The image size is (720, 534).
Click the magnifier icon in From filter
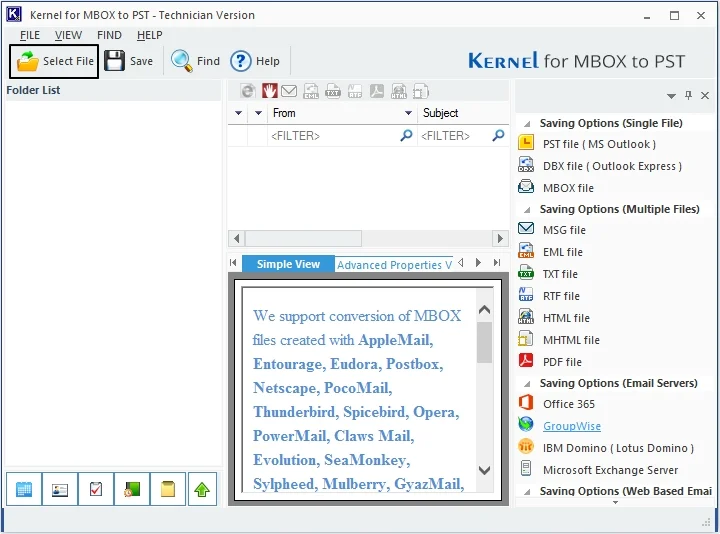click(406, 135)
